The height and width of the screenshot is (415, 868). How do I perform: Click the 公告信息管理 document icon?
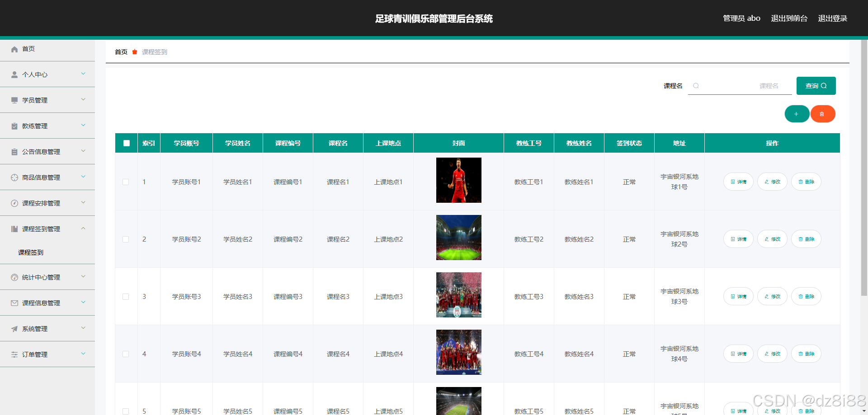coord(14,151)
